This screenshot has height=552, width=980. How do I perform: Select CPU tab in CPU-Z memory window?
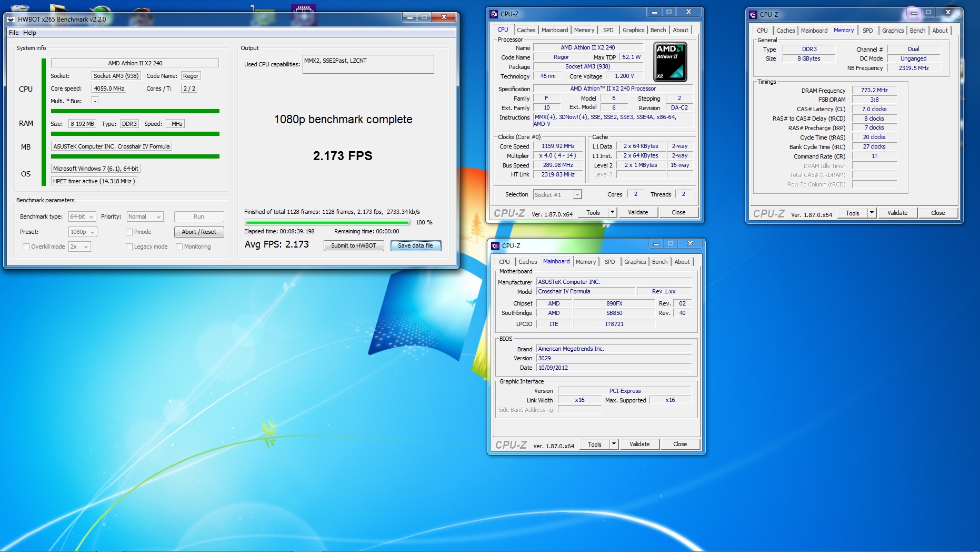tap(762, 31)
